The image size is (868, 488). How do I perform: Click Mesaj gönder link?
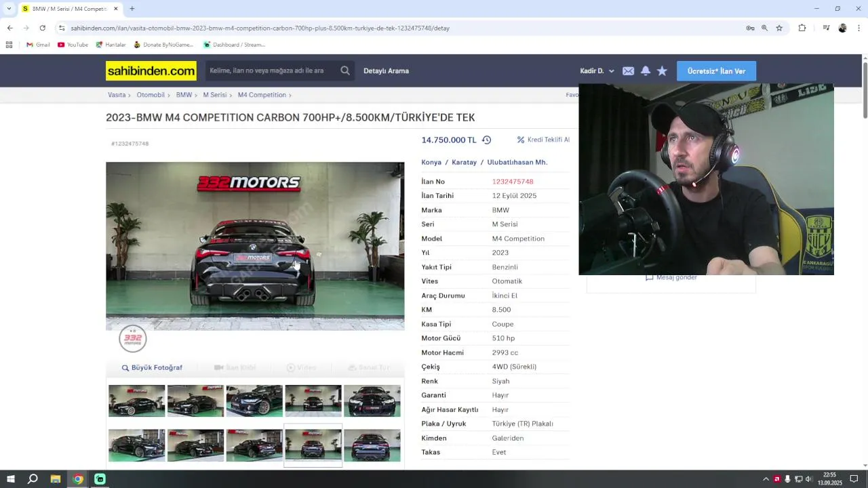(671, 278)
